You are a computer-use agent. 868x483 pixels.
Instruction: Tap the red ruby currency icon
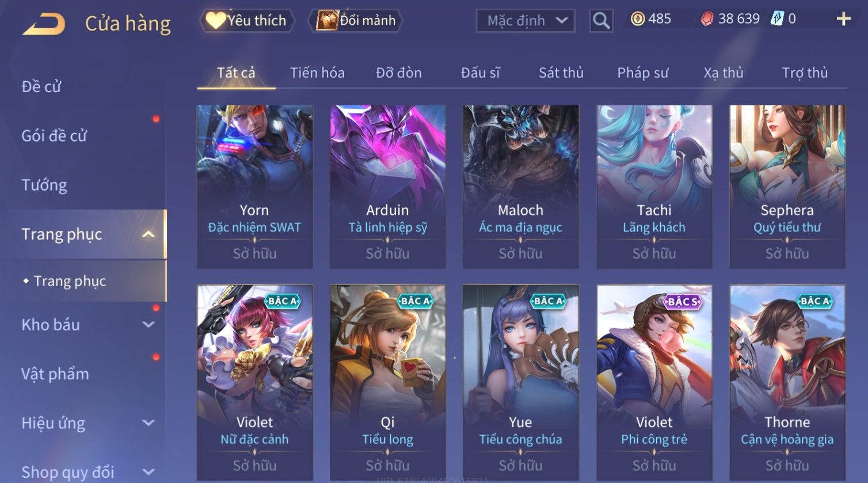point(707,19)
